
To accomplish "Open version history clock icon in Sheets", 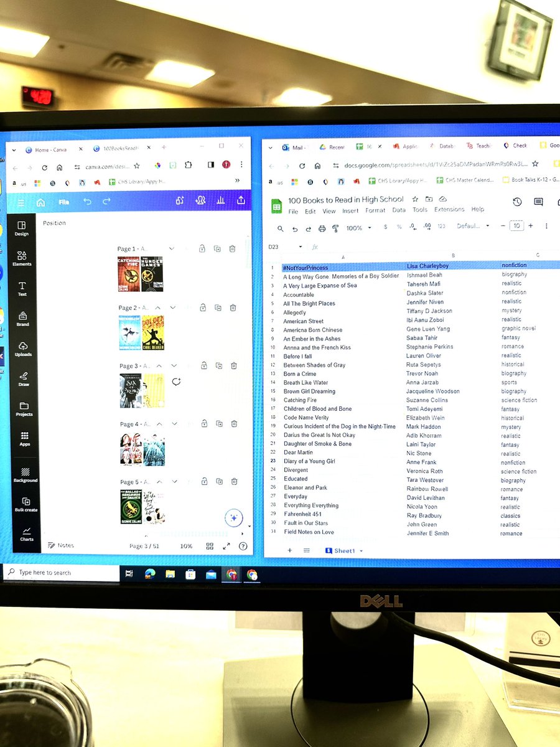I will click(x=517, y=202).
